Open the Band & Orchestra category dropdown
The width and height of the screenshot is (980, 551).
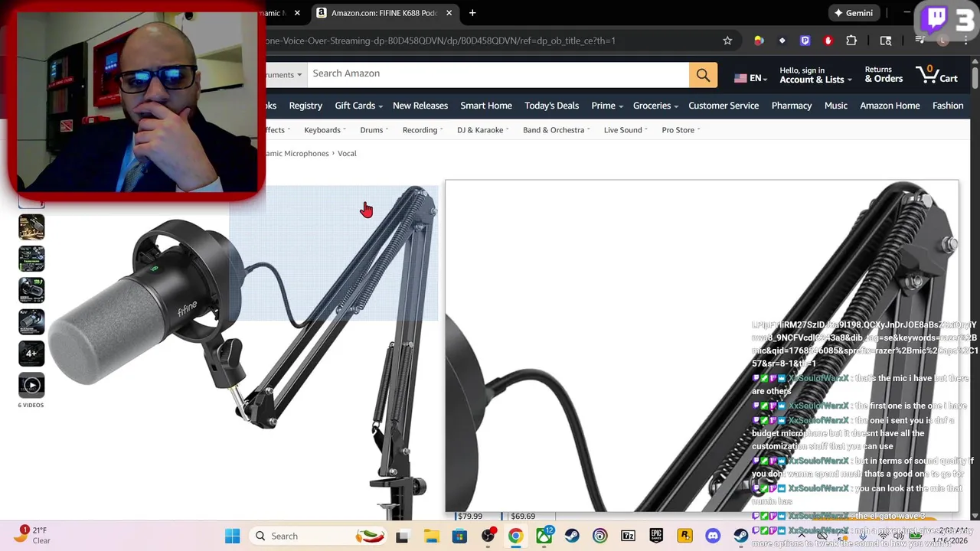[556, 130]
